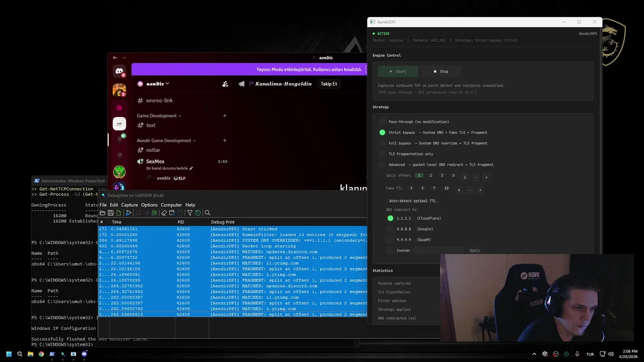Select 1.1.1.1 Cloudflare DNS radio
The width and height of the screenshot is (644, 362).
[390, 218]
